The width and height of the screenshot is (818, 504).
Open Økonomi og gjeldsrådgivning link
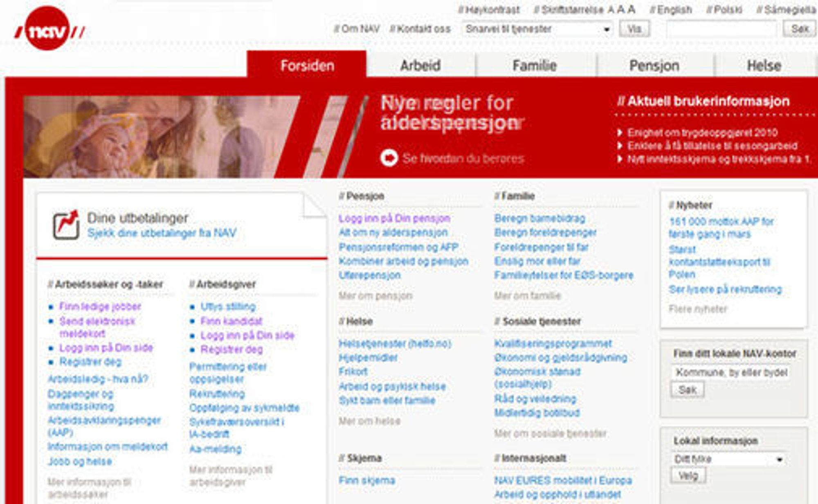[561, 358]
